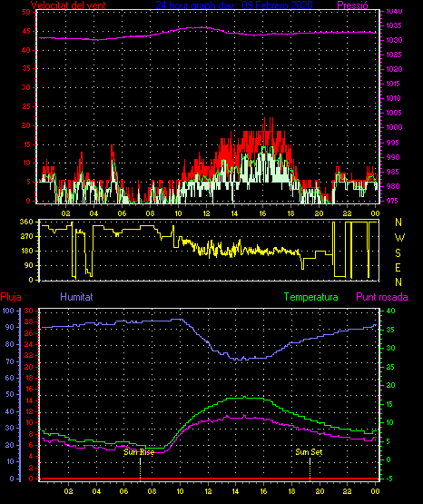Click the 1040 pressure axis value

[x=394, y=12]
